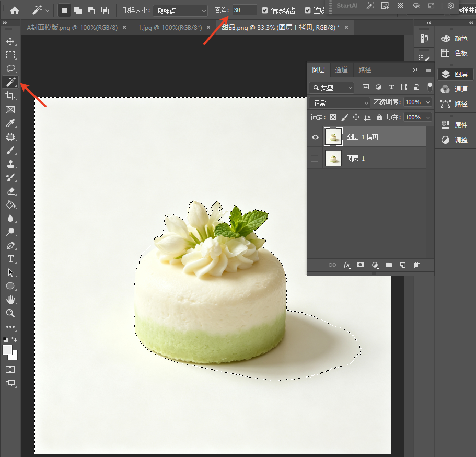Toggle the 连续 contiguous checkbox
476x457 pixels.
(308, 10)
